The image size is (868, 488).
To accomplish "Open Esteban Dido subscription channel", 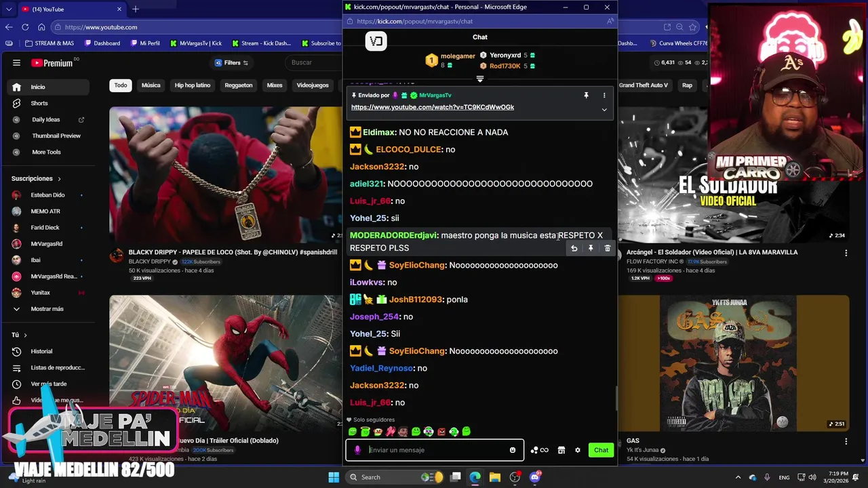I will pos(47,195).
